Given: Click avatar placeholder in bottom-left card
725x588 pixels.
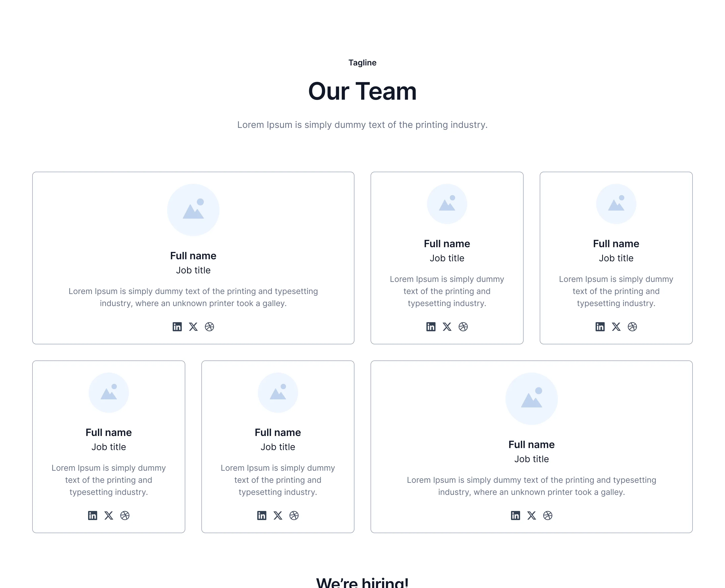Looking at the screenshot, I should tap(109, 393).
